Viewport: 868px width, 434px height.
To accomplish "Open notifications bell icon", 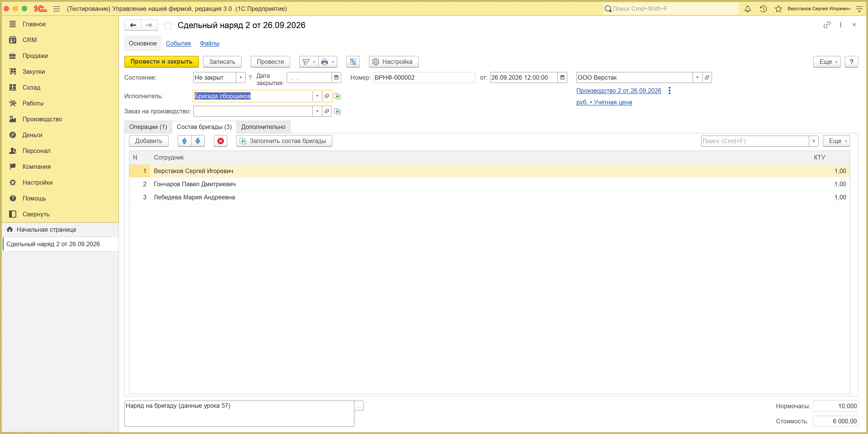I will click(747, 9).
